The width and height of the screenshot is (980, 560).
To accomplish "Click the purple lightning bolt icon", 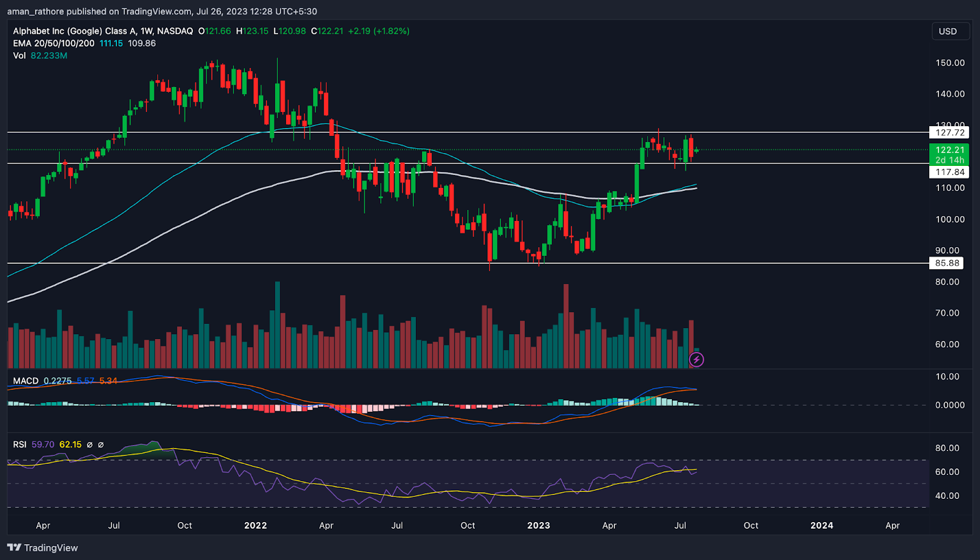I will click(696, 359).
